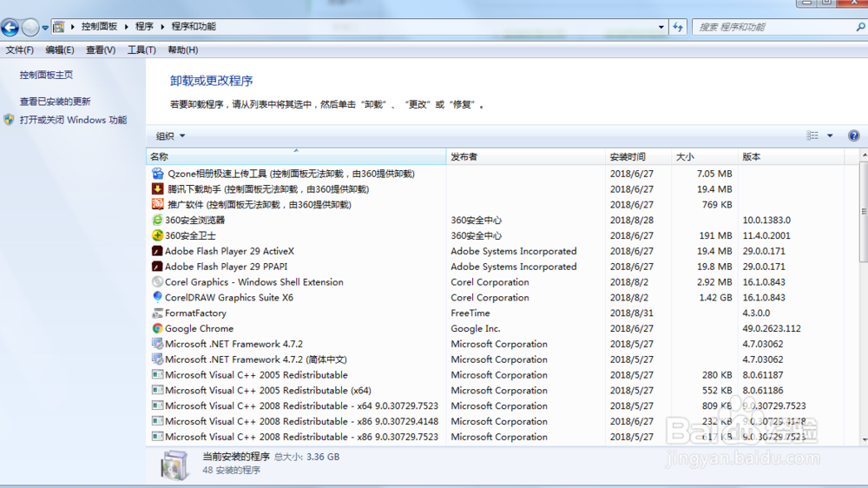Open the address bar history dropdown
The image size is (868, 488).
point(661,27)
